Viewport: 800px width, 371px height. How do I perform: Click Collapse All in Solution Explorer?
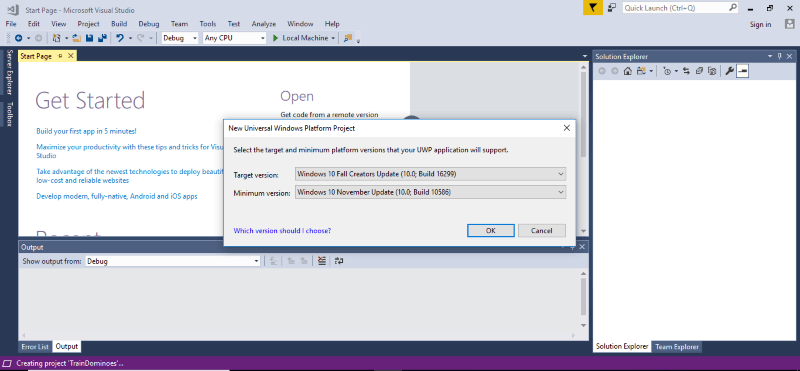coord(699,71)
